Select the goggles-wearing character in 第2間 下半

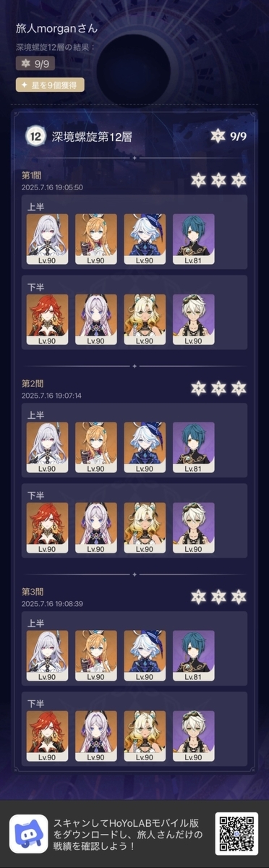[x=193, y=528]
